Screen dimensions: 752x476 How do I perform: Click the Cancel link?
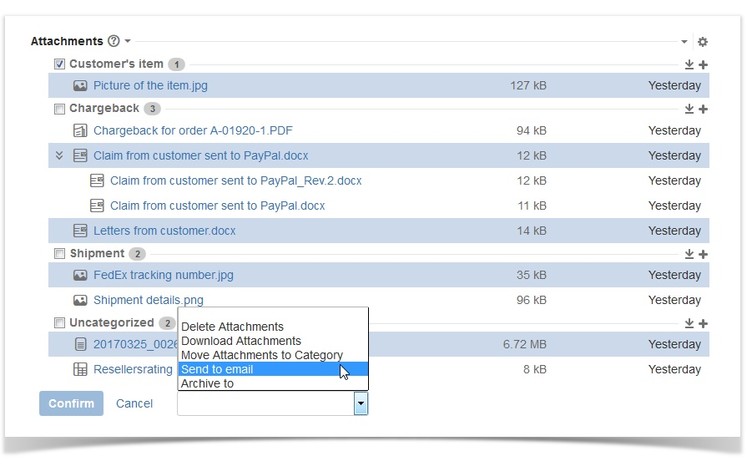(134, 403)
